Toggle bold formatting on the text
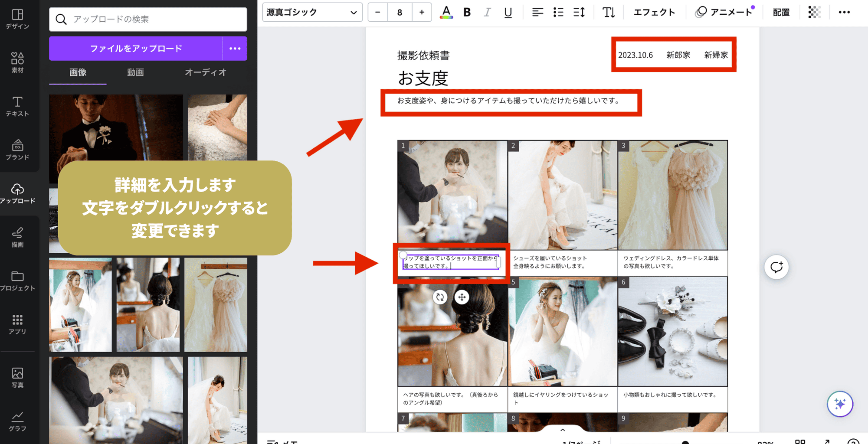This screenshot has height=444, width=868. [x=467, y=12]
